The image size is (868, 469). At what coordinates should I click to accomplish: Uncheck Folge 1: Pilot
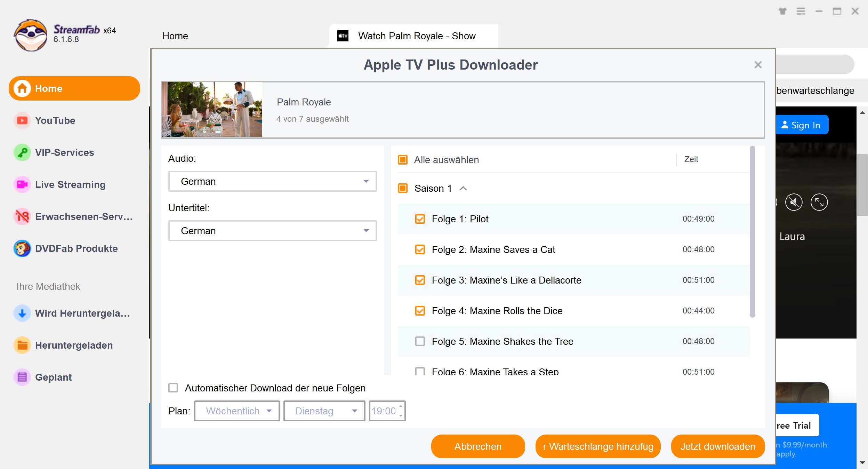pos(420,219)
